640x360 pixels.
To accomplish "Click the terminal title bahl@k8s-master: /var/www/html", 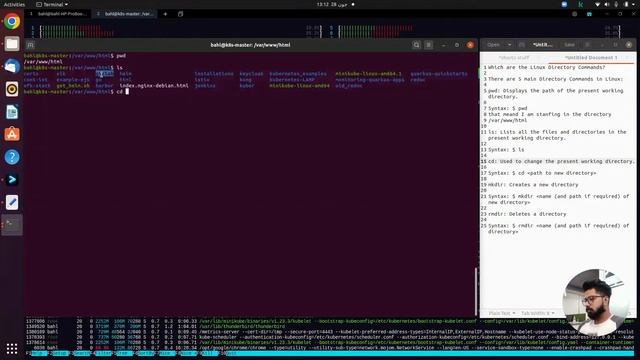I will pos(250,45).
